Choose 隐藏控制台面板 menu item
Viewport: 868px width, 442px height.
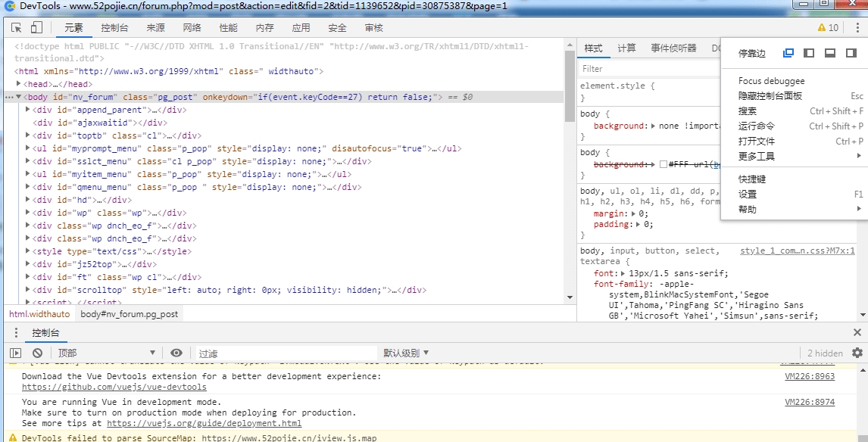click(795, 95)
